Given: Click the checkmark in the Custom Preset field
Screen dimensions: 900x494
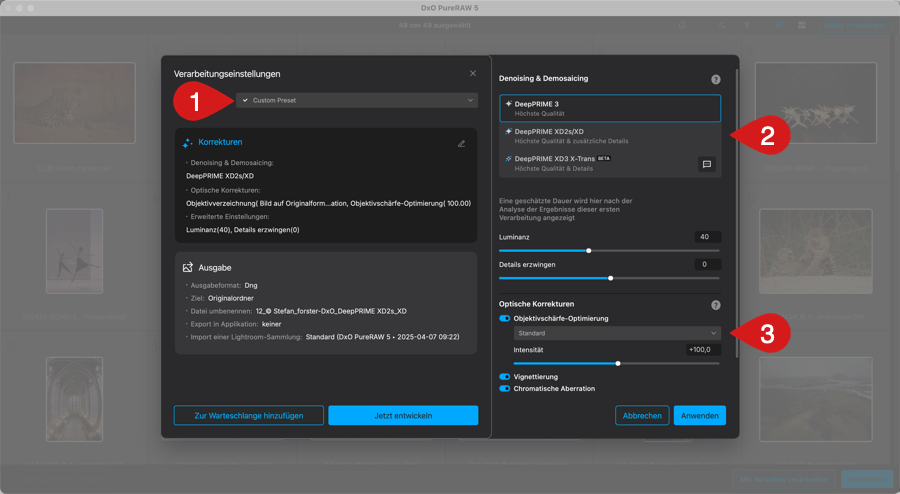Looking at the screenshot, I should (245, 100).
